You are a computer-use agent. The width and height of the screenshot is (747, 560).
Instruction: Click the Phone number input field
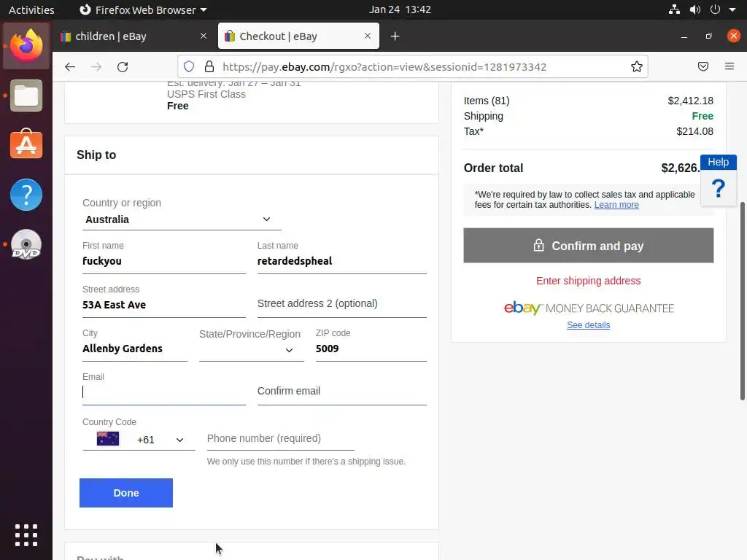coord(280,438)
